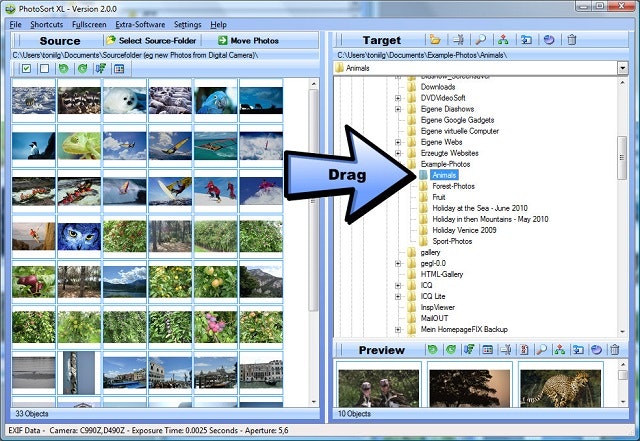640x441 pixels.
Task: Click the Select Source-Folder button
Action: pos(151,40)
